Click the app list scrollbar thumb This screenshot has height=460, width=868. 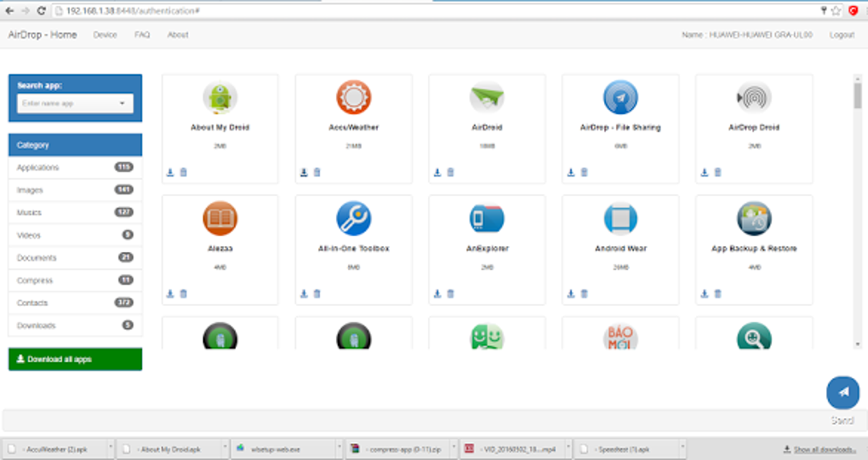pos(858,95)
